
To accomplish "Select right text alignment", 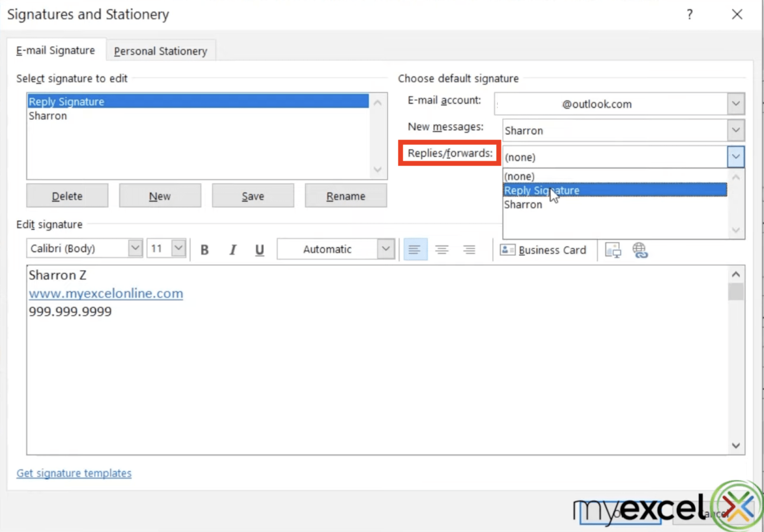I will 469,249.
